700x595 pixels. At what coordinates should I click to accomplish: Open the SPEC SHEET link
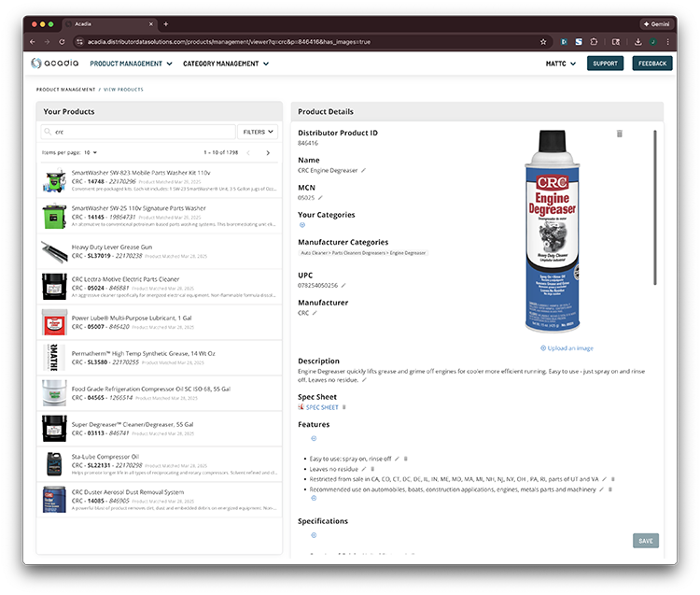coord(322,407)
